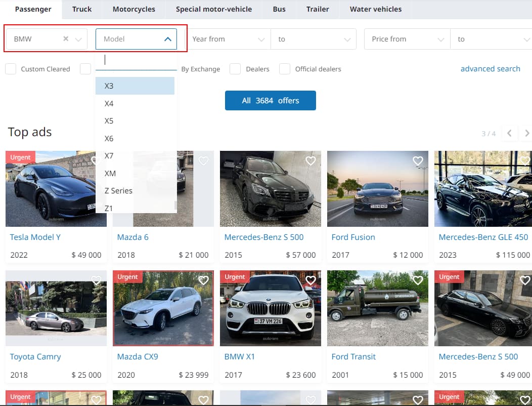Image resolution: width=532 pixels, height=406 pixels.
Task: Favorite the Mazda 6 listing heart
Action: (x=203, y=160)
